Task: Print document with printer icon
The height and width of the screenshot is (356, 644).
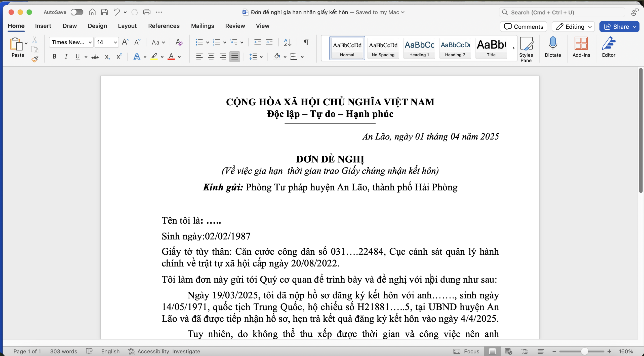Action: (x=147, y=12)
